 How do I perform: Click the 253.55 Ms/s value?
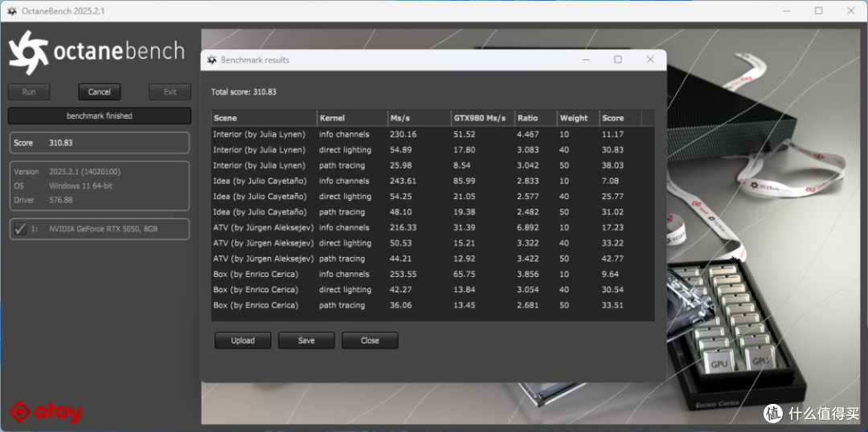tap(403, 274)
